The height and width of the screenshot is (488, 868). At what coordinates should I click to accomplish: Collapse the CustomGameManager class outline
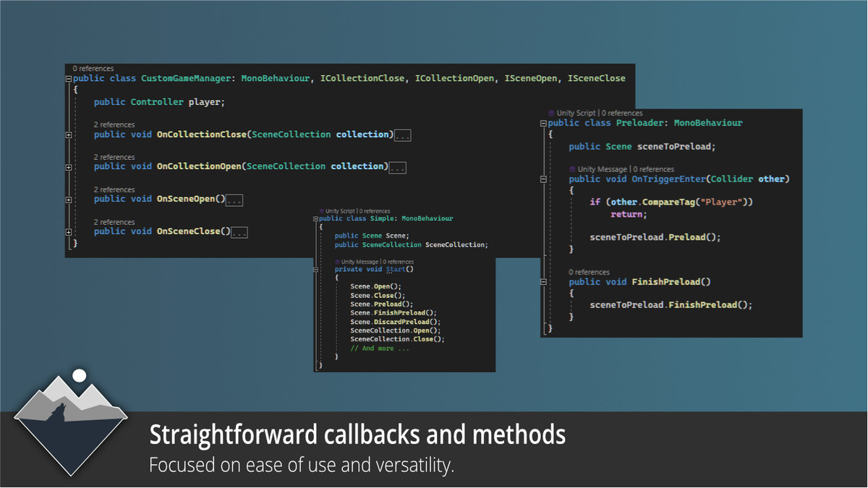pyautogui.click(x=69, y=79)
